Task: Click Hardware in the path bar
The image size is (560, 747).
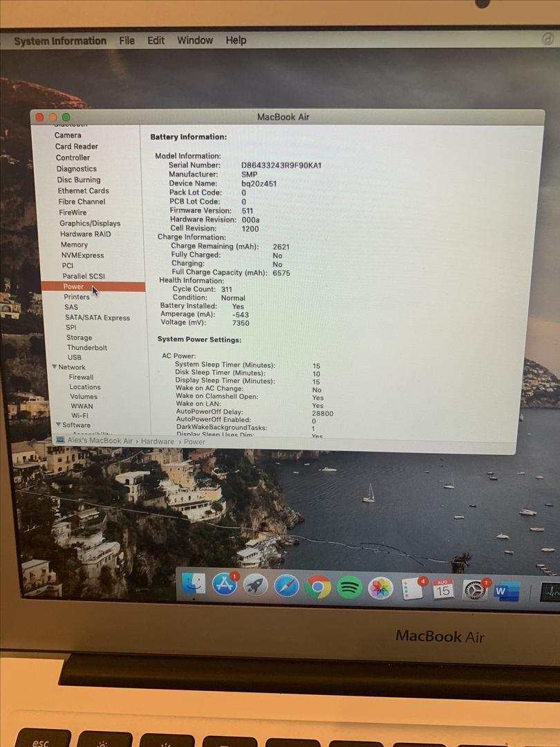Action: 158,441
